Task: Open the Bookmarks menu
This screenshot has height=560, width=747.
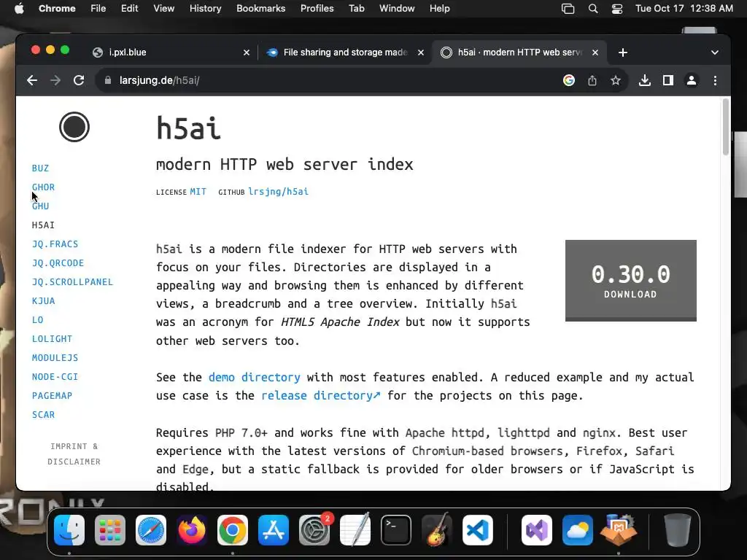Action: coord(260,8)
